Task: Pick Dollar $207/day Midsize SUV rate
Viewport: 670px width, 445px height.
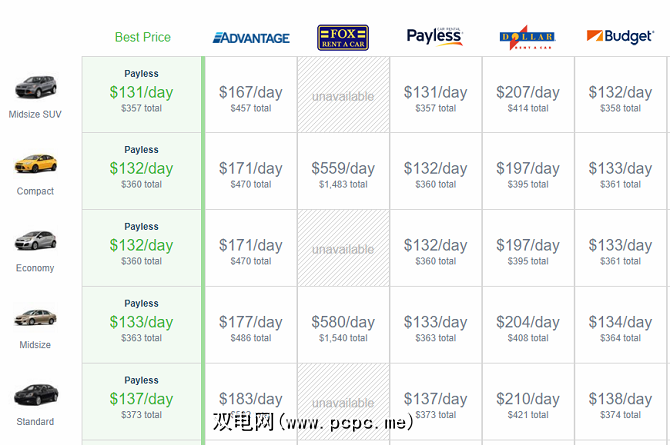Action: tap(527, 93)
